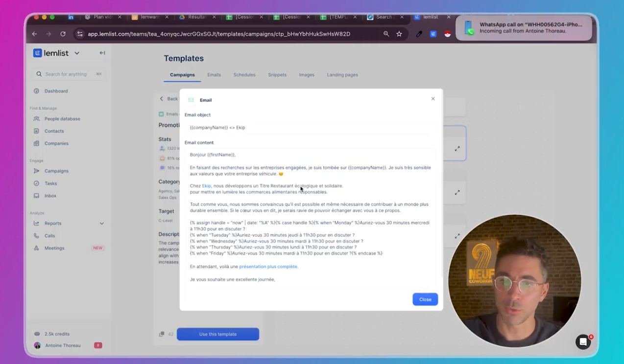Switch to the [TEMPL browser tab

pos(338,17)
